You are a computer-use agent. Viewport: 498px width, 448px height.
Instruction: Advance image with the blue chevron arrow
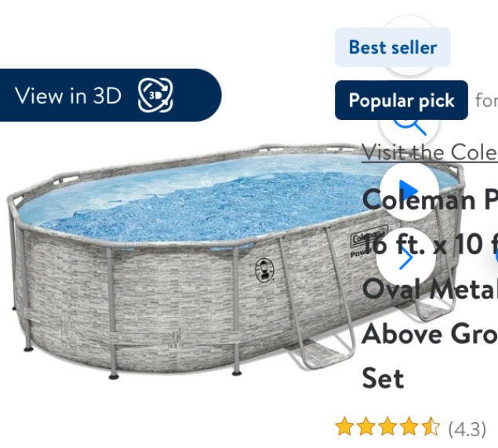point(406,257)
